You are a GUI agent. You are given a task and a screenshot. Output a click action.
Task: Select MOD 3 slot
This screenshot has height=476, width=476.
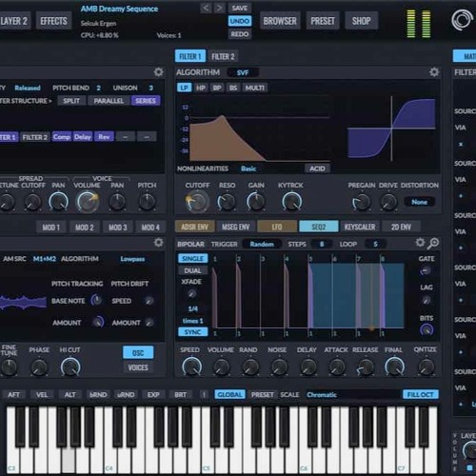tap(117, 228)
